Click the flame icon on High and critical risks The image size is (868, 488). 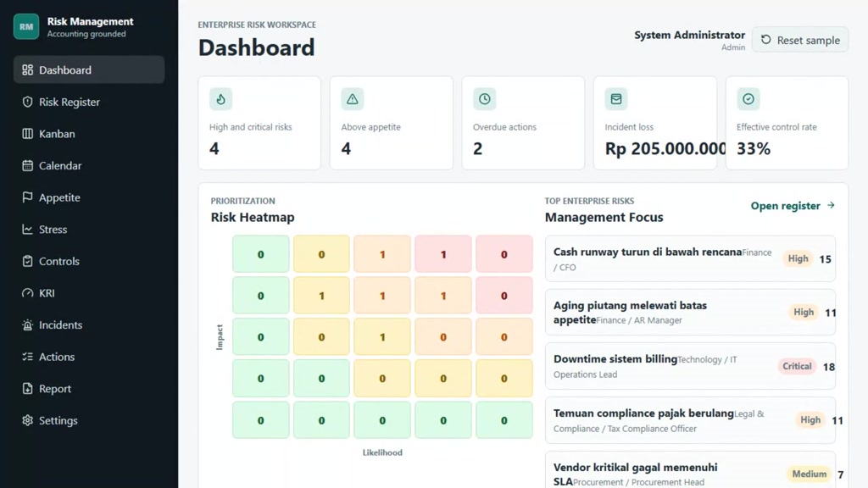(221, 99)
